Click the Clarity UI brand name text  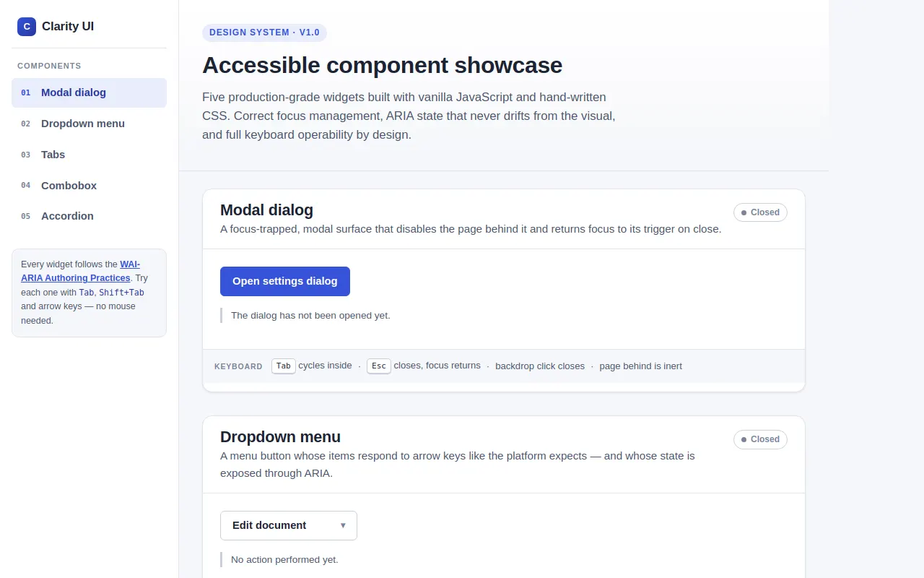pyautogui.click(x=68, y=27)
